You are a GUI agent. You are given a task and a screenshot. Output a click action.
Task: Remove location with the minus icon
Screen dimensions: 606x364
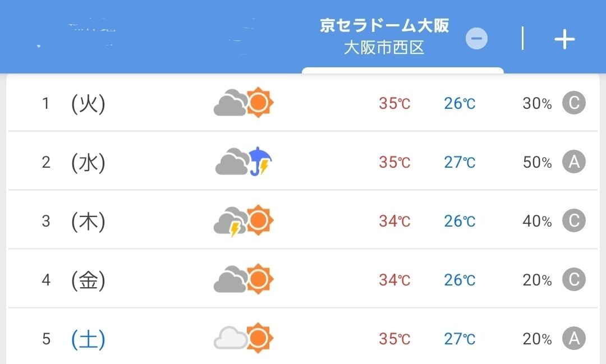(x=476, y=39)
